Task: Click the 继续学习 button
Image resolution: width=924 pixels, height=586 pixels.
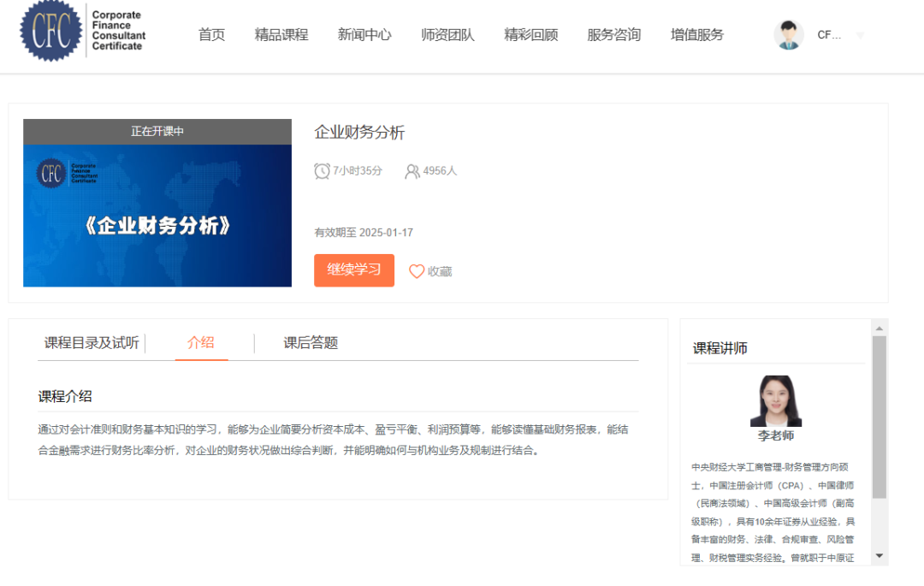Action: [x=354, y=270]
